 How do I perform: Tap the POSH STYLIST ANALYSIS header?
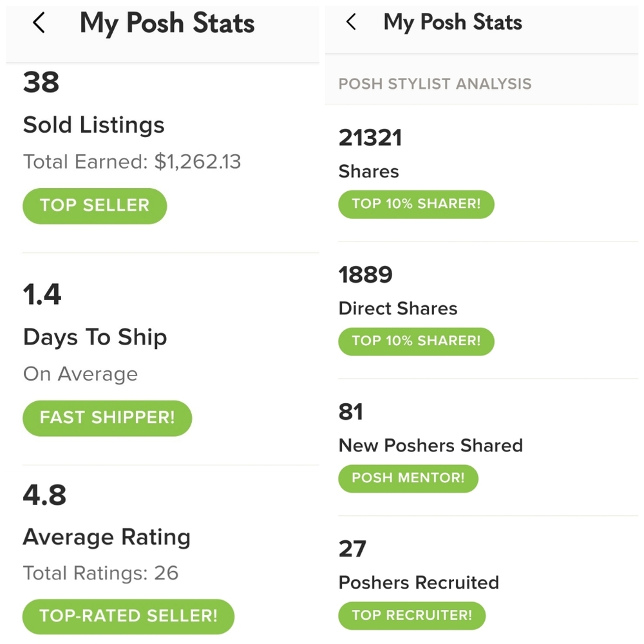click(x=435, y=84)
